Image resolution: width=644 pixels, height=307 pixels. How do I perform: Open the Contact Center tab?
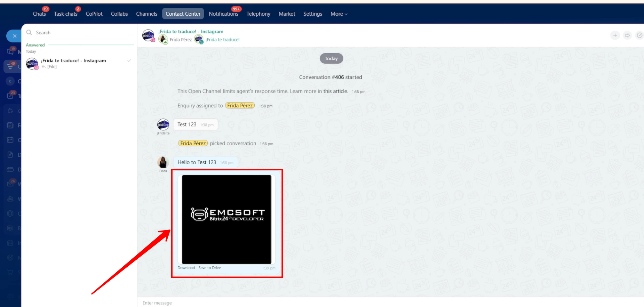pyautogui.click(x=183, y=14)
